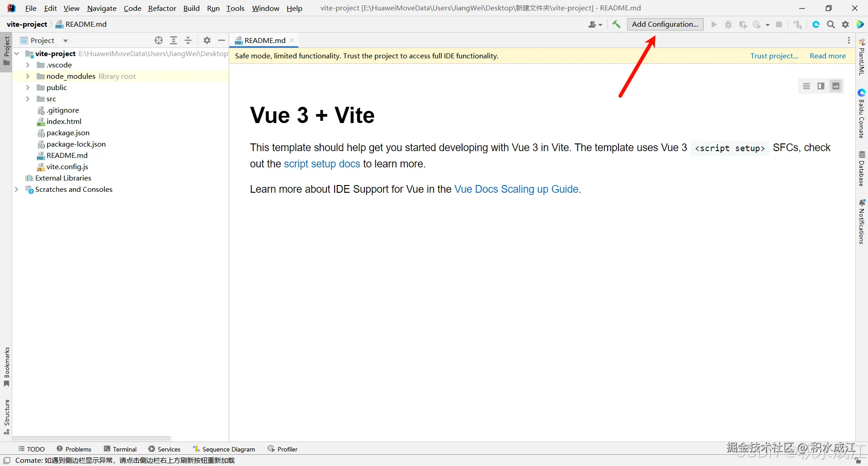
Task: Open the Help menu
Action: pyautogui.click(x=294, y=8)
